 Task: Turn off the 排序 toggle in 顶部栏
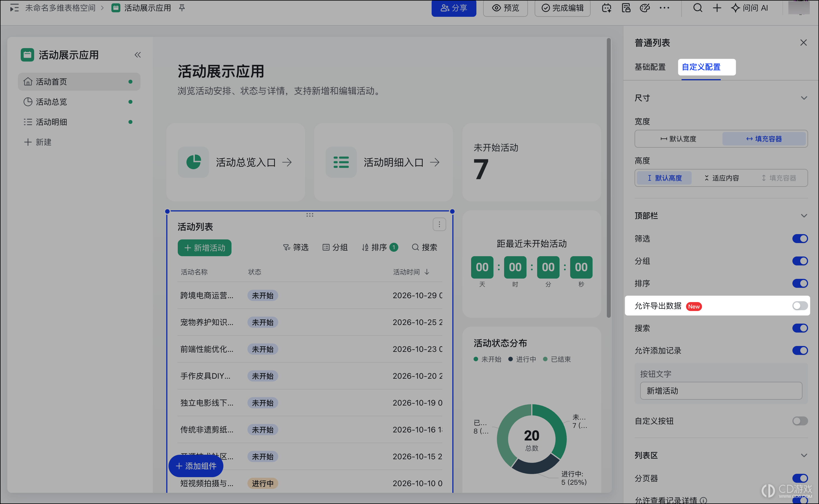coord(800,283)
